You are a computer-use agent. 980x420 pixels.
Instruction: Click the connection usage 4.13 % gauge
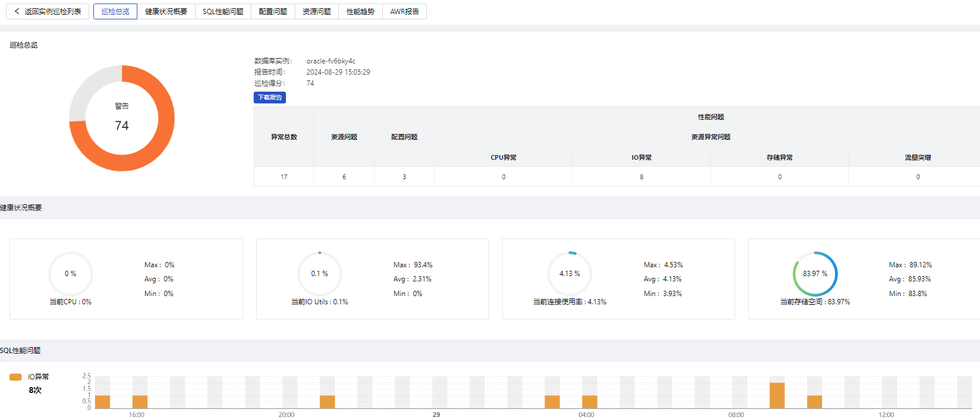coord(570,274)
